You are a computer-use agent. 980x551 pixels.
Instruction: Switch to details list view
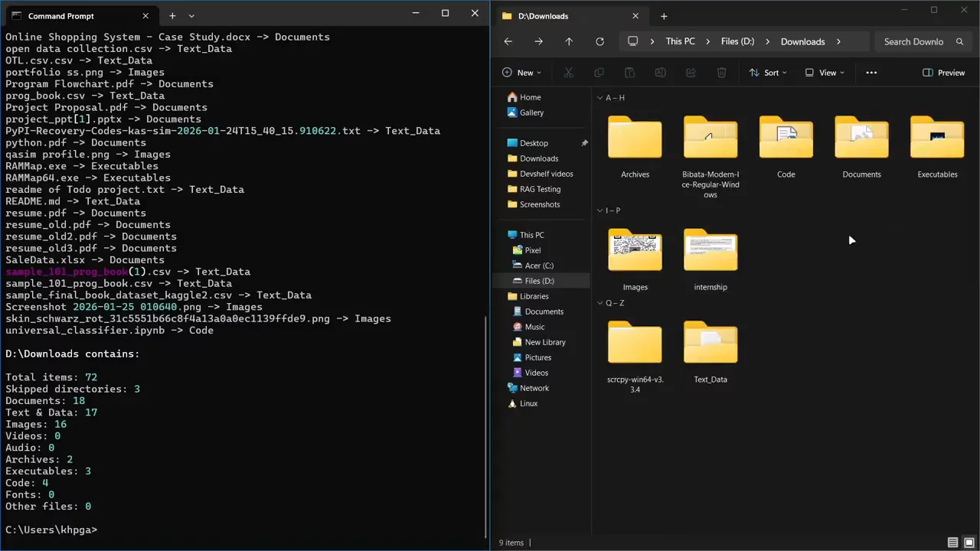pos(952,543)
